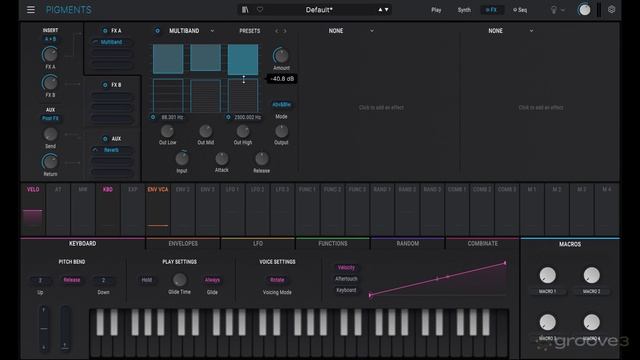Click the AUX Send knob

pyautogui.click(x=50, y=134)
